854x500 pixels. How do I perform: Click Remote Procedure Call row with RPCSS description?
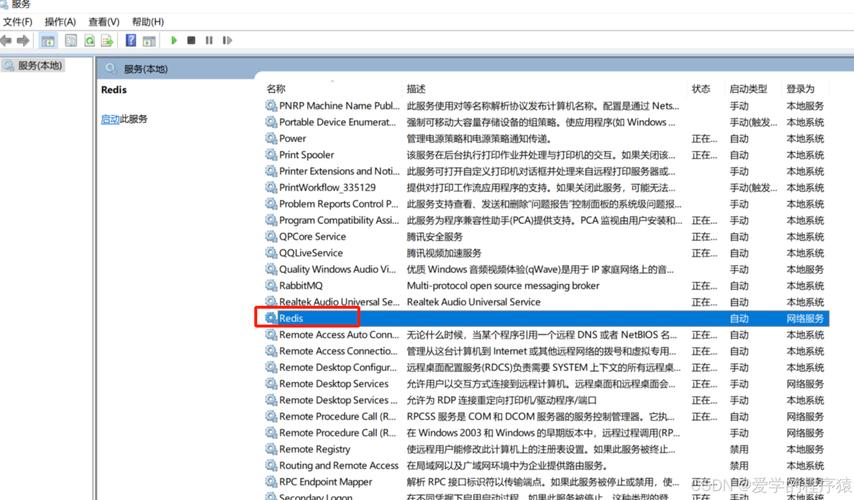(x=338, y=416)
